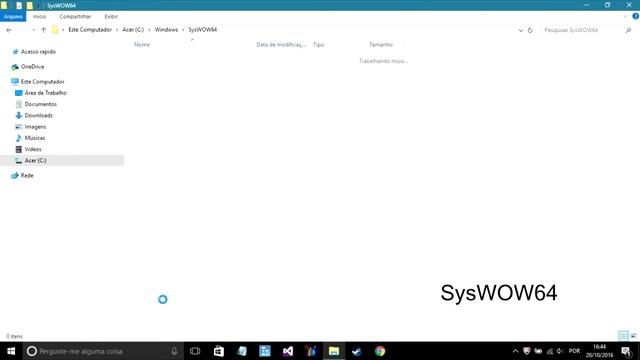Select SysWOW64 in the address bar
Viewport: 640px width, 360px height.
[x=202, y=30]
